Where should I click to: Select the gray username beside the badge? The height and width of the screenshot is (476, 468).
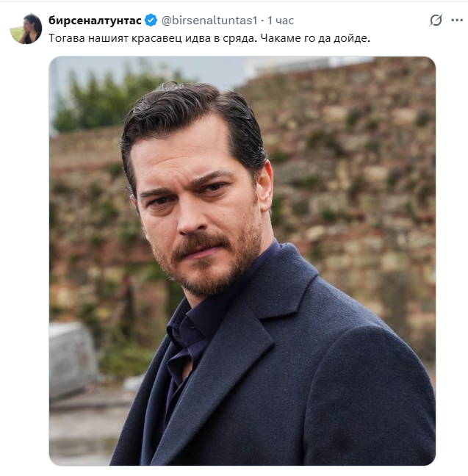pyautogui.click(x=209, y=20)
